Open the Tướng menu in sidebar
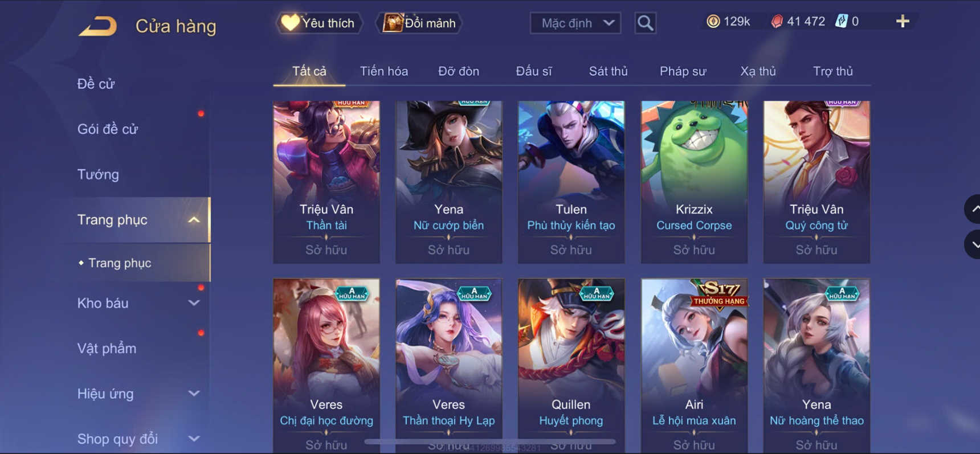 pos(98,174)
